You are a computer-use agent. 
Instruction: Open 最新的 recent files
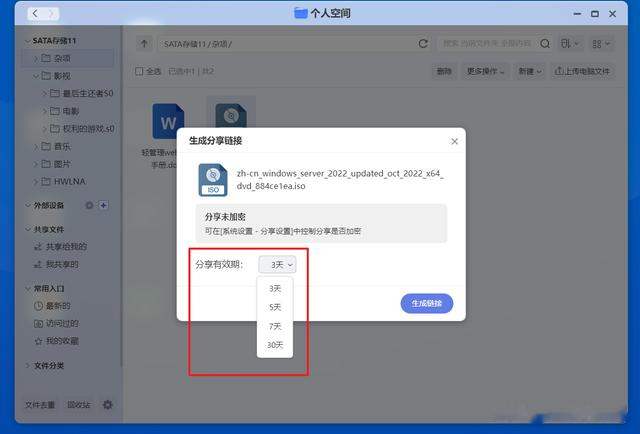pyautogui.click(x=52, y=306)
